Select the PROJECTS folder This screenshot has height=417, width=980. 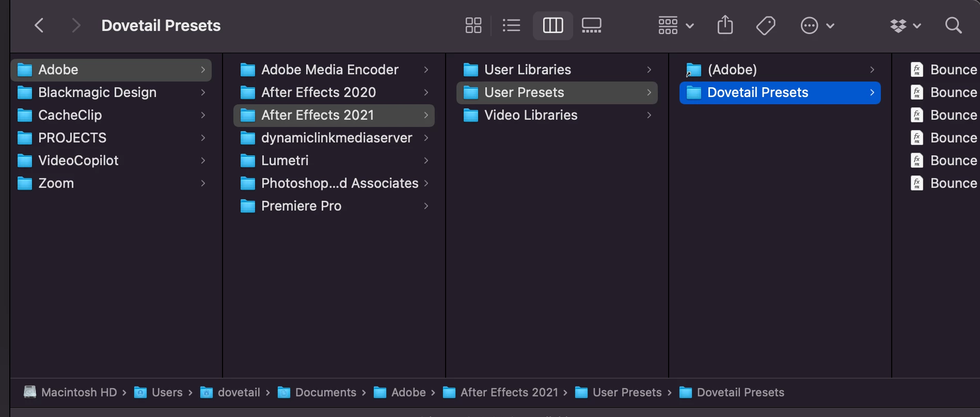(x=111, y=138)
